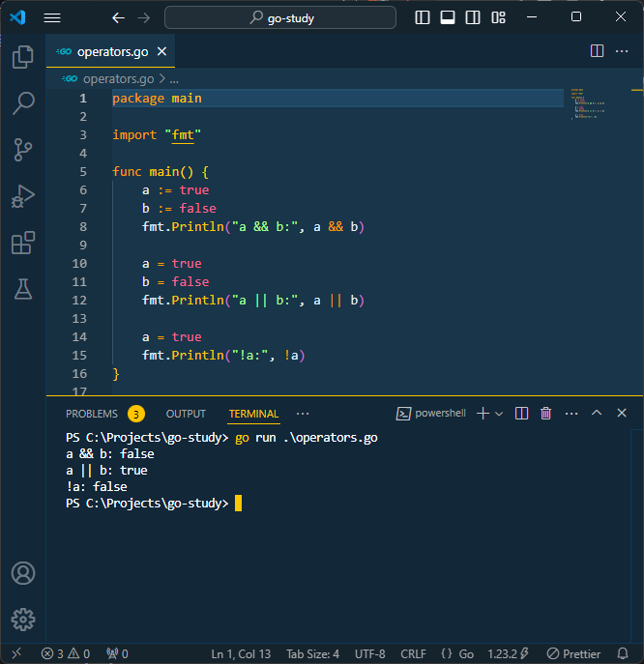This screenshot has width=644, height=664.
Task: Open the Extensions view
Action: (x=22, y=243)
